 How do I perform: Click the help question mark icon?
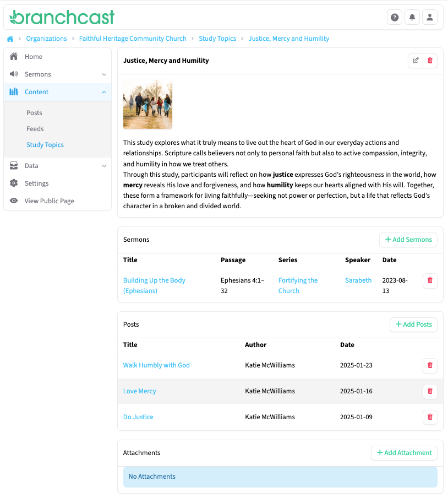[x=395, y=18]
